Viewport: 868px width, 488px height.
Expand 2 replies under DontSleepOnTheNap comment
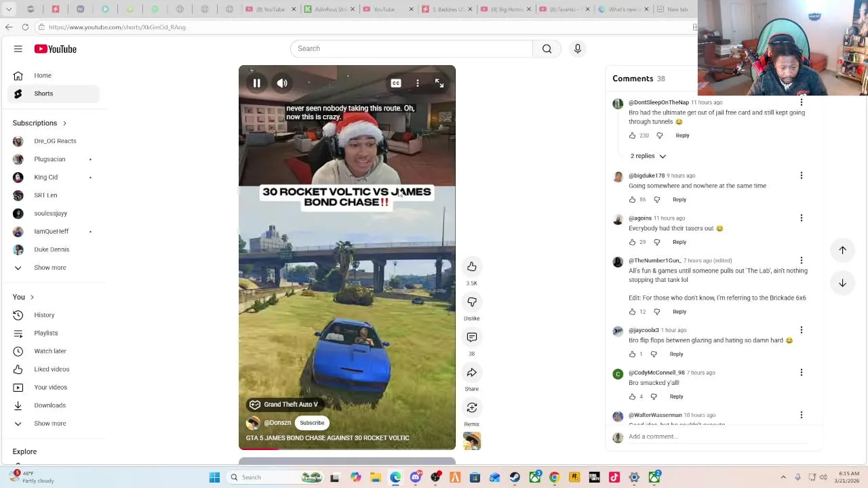coord(648,156)
